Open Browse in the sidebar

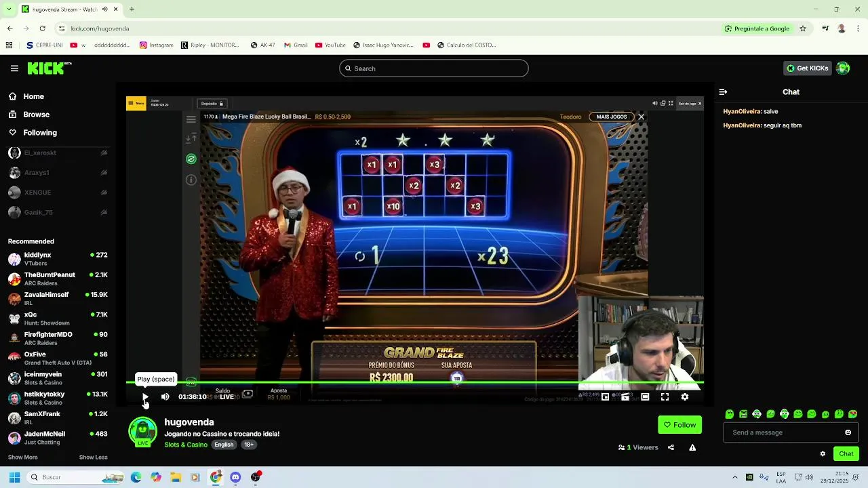tap(29, 115)
